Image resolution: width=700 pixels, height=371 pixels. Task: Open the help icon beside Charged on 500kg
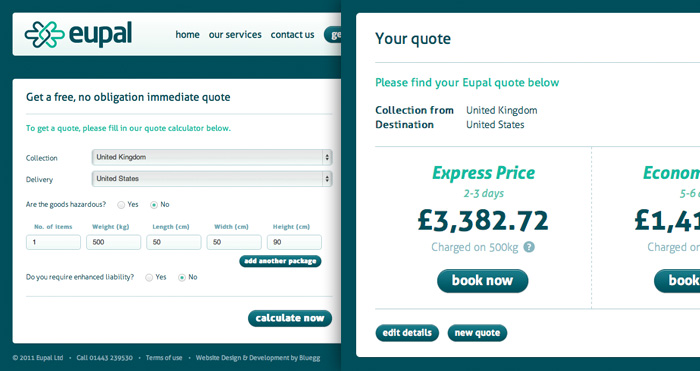click(529, 247)
